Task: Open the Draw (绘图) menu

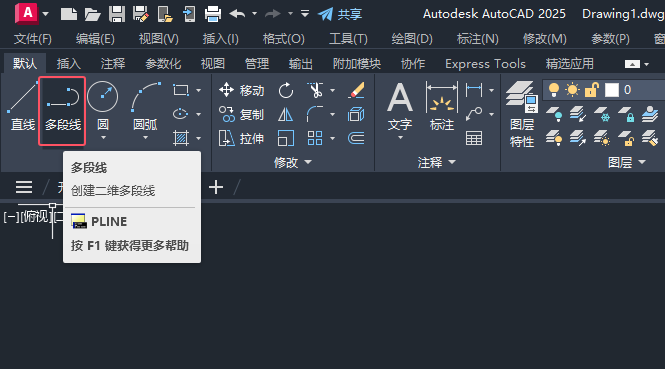Action: 412,39
